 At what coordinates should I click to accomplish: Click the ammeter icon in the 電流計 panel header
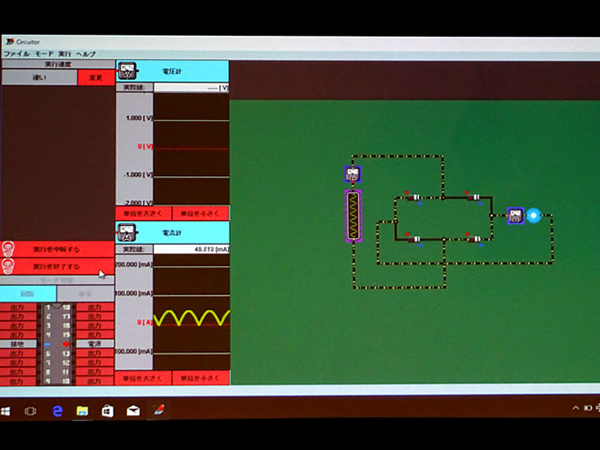click(x=128, y=232)
